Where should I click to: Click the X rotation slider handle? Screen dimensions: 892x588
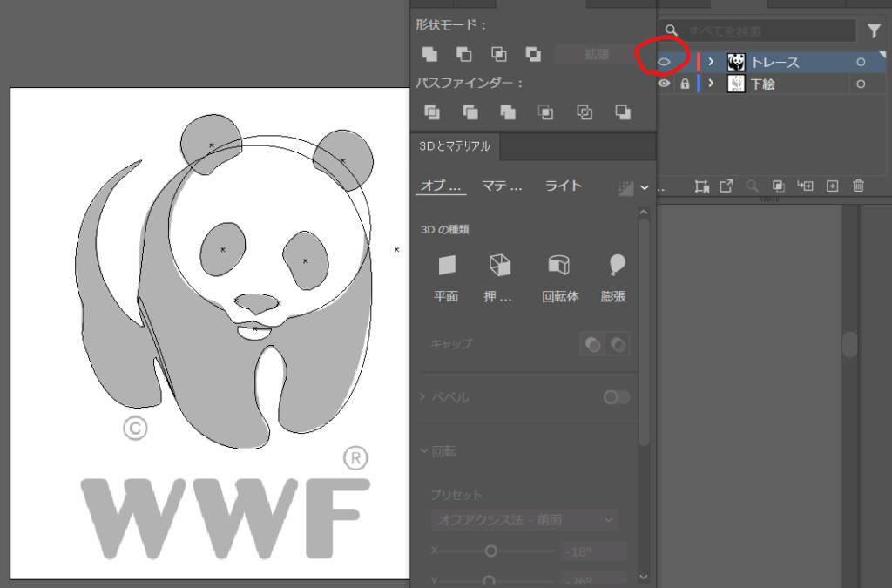(491, 551)
